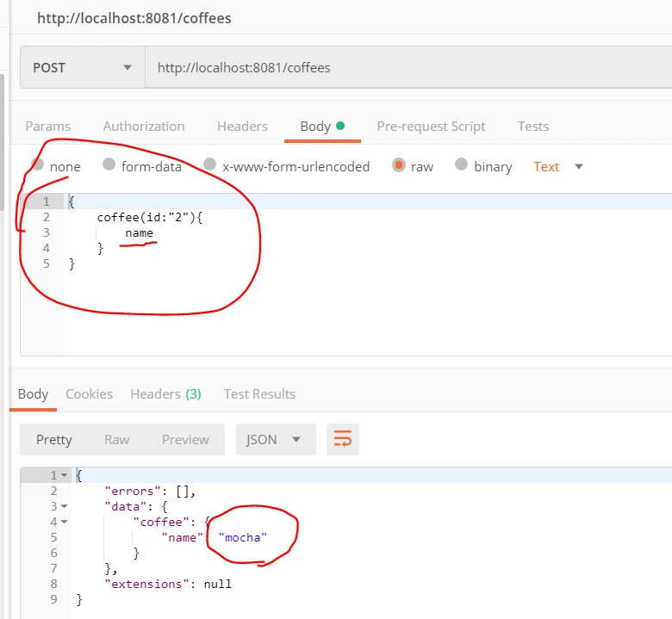Click the left sidebar scrollbar
The image size is (672, 619).
[2, 142]
